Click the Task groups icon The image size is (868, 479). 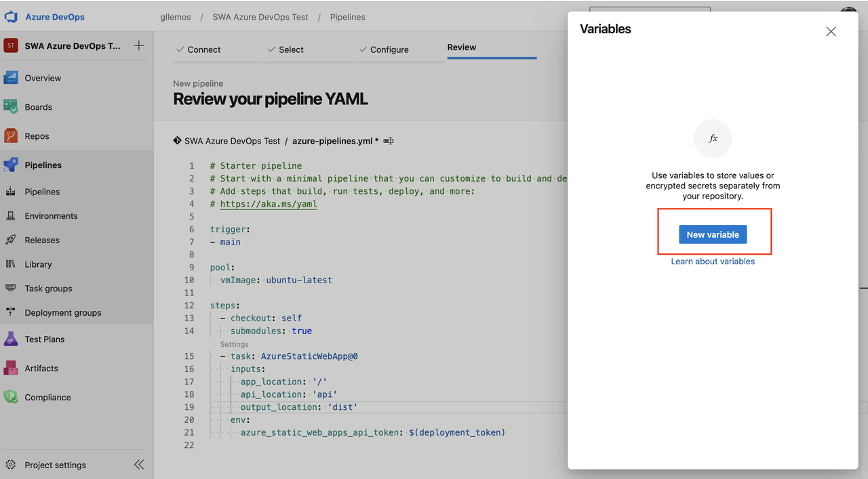tap(11, 289)
